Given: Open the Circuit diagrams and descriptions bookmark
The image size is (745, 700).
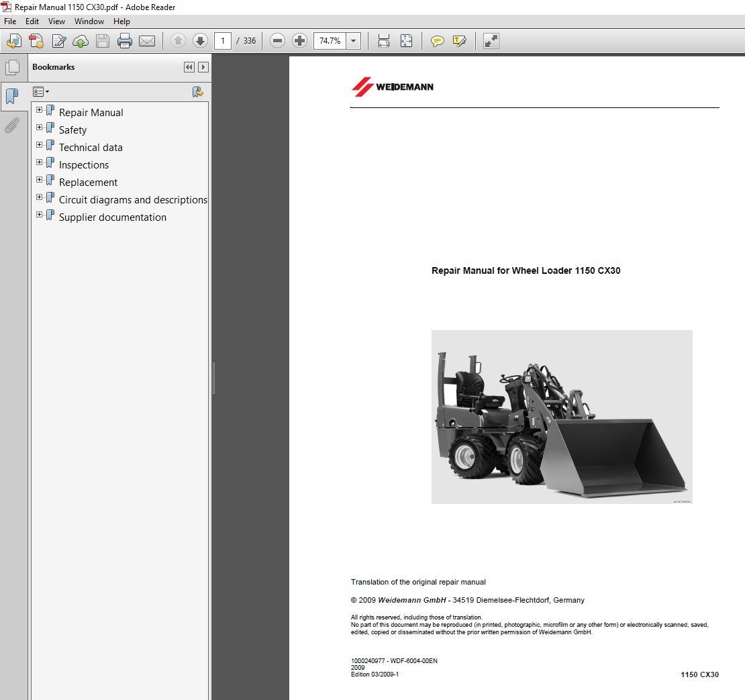Looking at the screenshot, I should point(133,200).
